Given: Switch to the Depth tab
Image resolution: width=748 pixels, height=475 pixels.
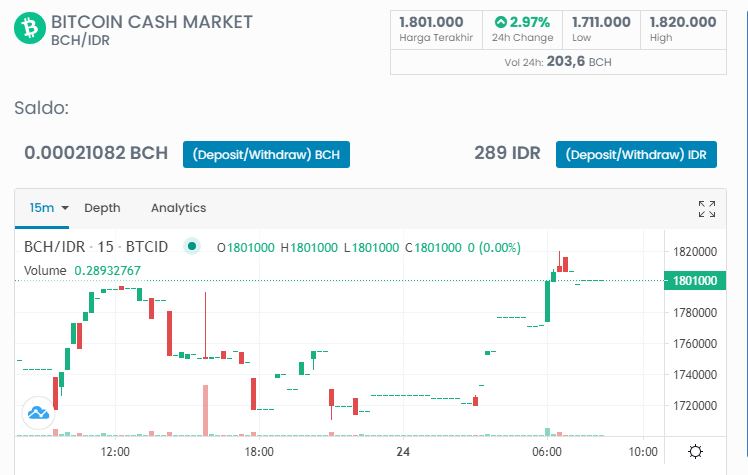Looking at the screenshot, I should 102,208.
